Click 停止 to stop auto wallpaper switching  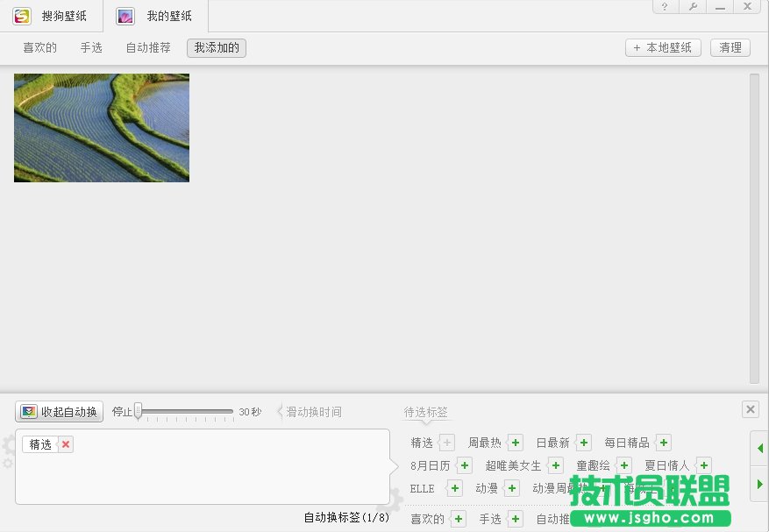pyautogui.click(x=122, y=411)
